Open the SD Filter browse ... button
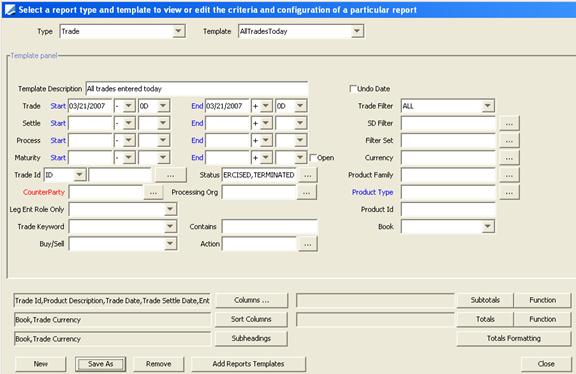The image size is (576, 374). click(509, 123)
